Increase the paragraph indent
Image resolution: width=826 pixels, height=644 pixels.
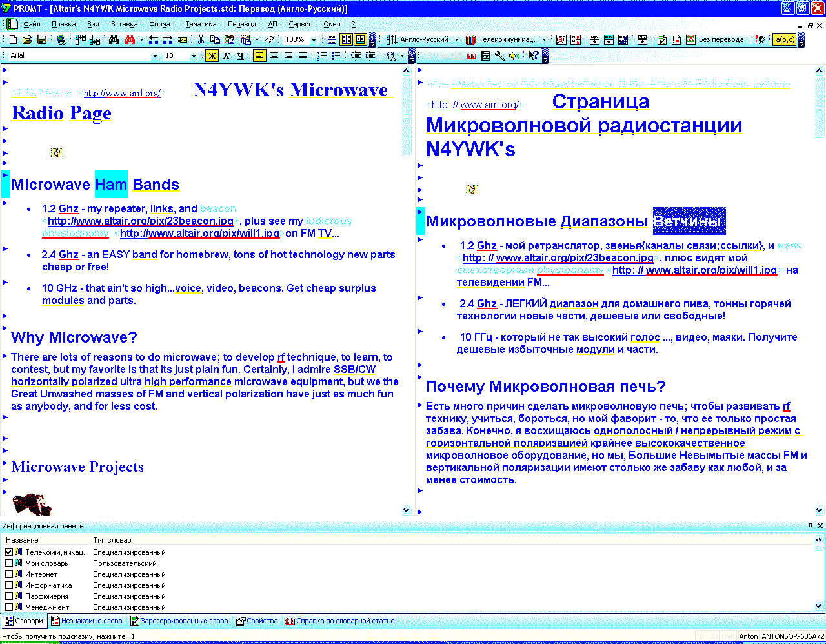click(x=370, y=55)
